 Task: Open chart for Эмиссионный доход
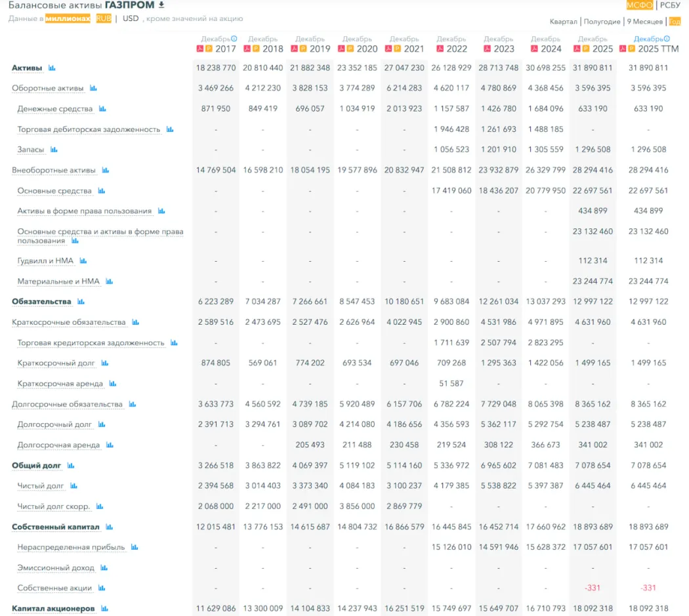104,567
